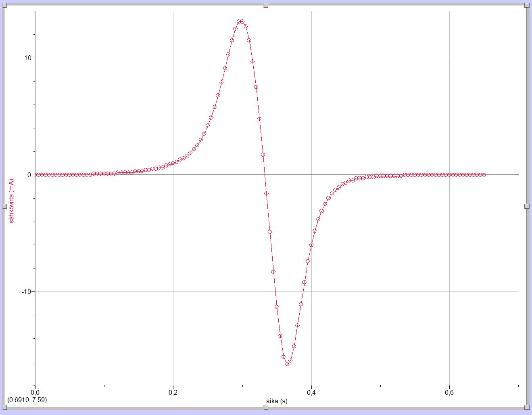Select the data point at the curve's lowest minimum
The width and height of the screenshot is (532, 415).
tap(287, 364)
